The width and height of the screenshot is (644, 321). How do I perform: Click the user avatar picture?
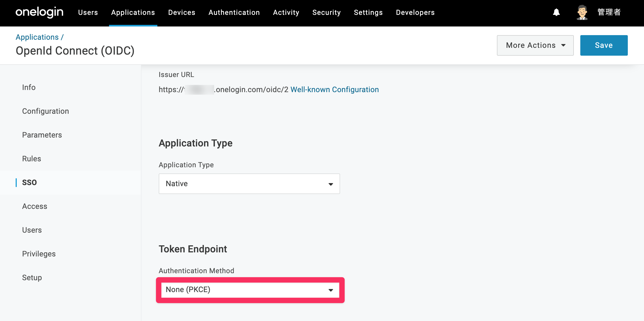(x=582, y=12)
